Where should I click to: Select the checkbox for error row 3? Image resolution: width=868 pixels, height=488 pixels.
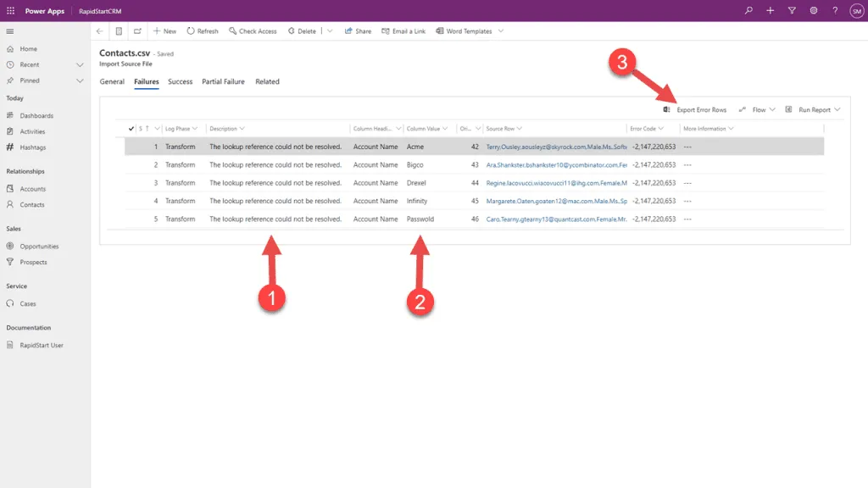tap(130, 183)
